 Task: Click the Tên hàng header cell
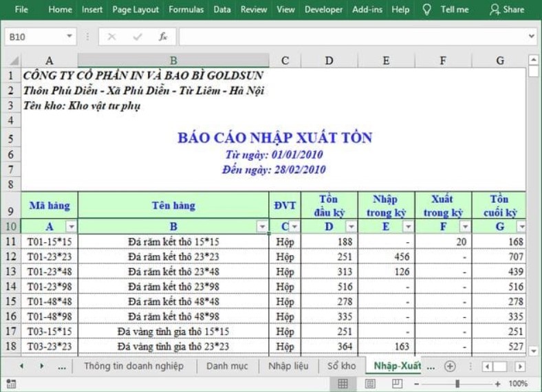coord(173,206)
